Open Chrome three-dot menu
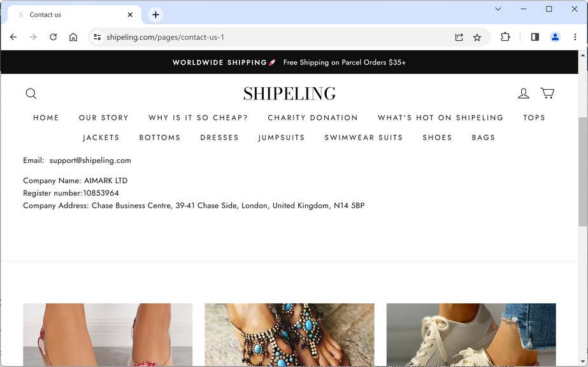 click(x=575, y=37)
